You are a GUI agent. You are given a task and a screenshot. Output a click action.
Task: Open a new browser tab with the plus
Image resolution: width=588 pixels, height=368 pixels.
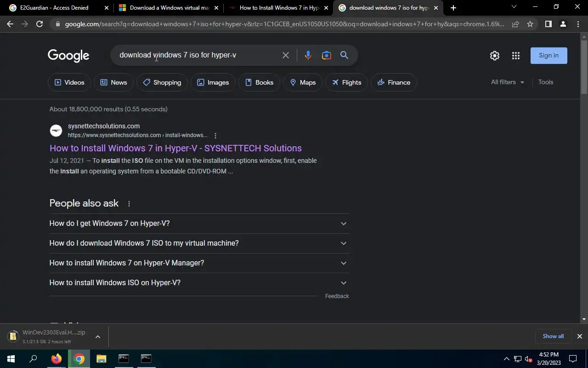[x=453, y=8]
